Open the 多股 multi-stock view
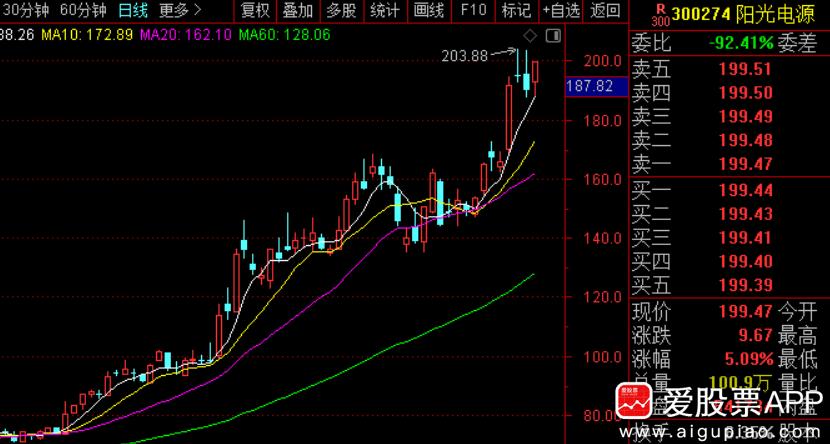830x444 pixels. [341, 10]
